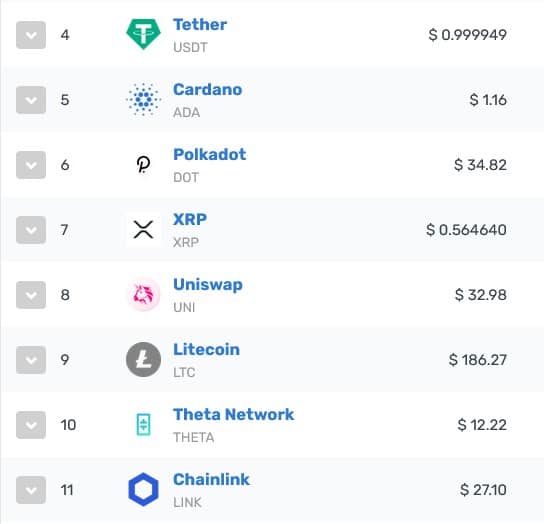Click the Theta Network logo
The height and width of the screenshot is (524, 544).
(143, 424)
